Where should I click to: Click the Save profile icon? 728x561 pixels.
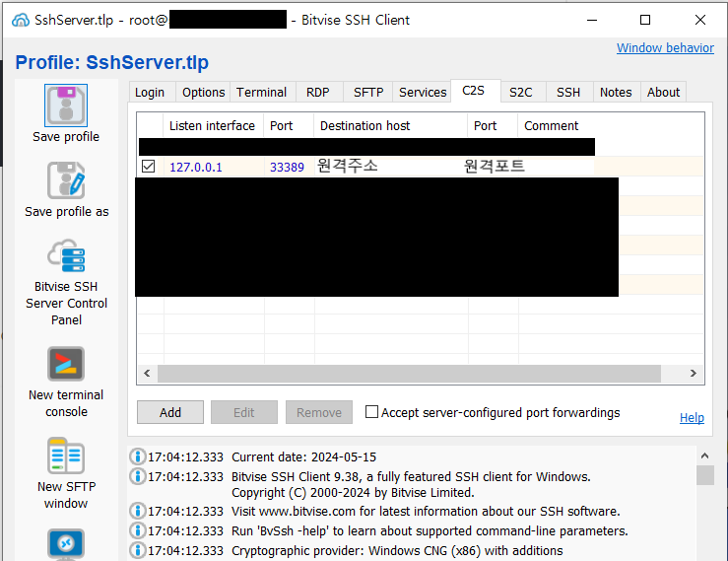point(66,105)
